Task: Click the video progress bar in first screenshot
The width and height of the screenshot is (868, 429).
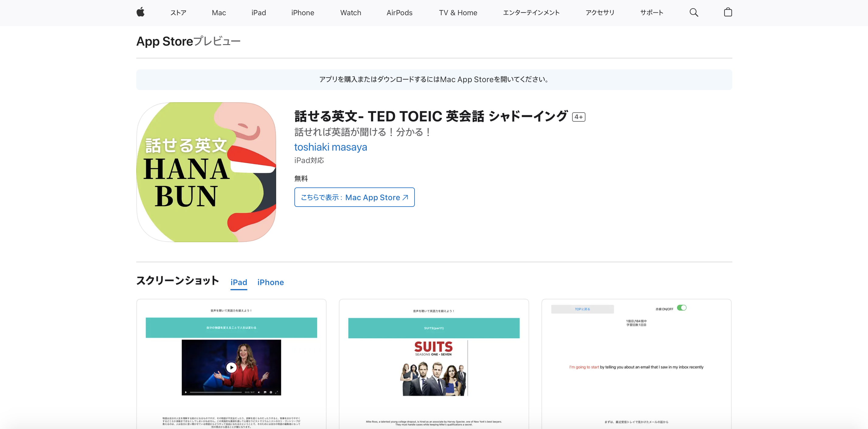Action: click(x=216, y=392)
